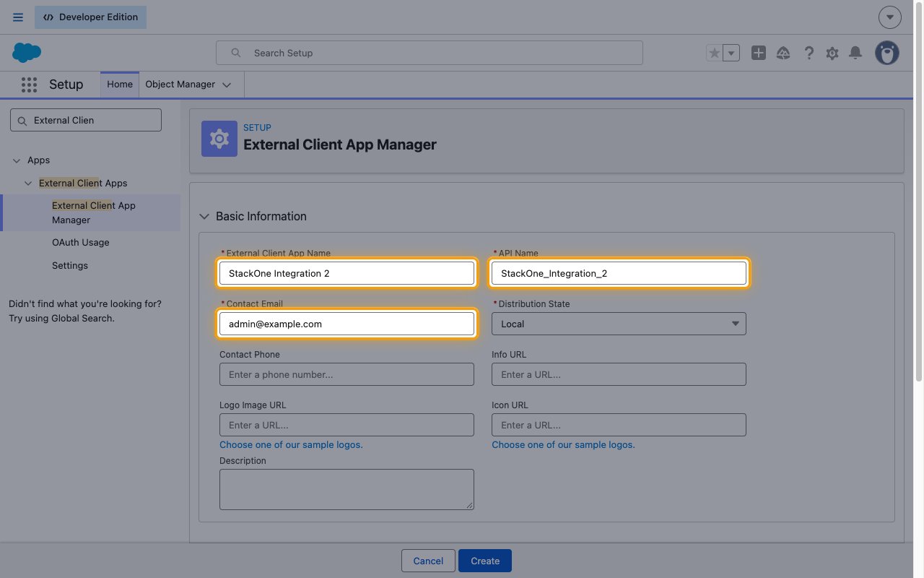924x578 pixels.
Task: Open the global actions plus icon
Action: coord(758,53)
